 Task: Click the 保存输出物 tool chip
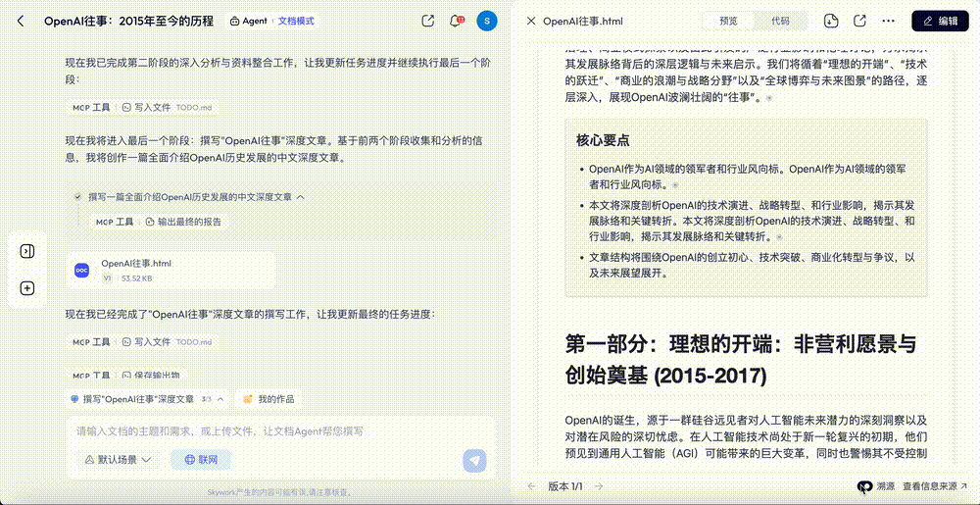[151, 375]
